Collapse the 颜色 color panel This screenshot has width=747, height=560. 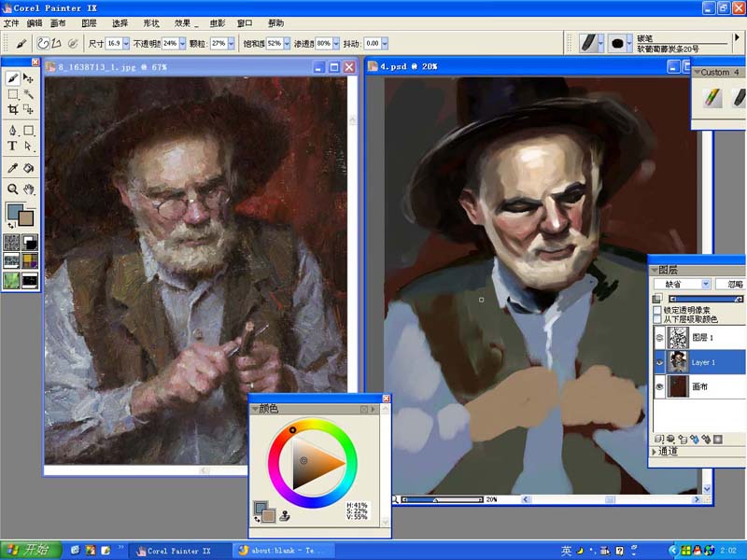[255, 409]
